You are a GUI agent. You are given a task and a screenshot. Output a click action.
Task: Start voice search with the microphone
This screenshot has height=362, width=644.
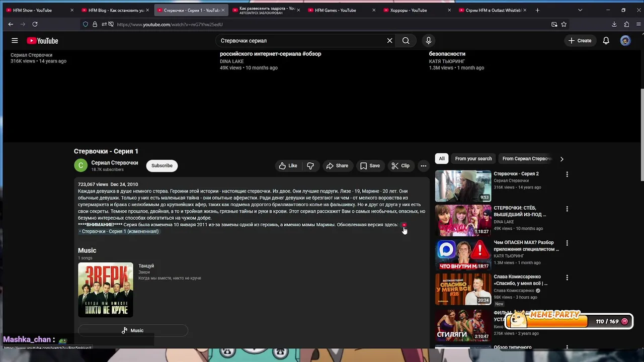pos(429,41)
